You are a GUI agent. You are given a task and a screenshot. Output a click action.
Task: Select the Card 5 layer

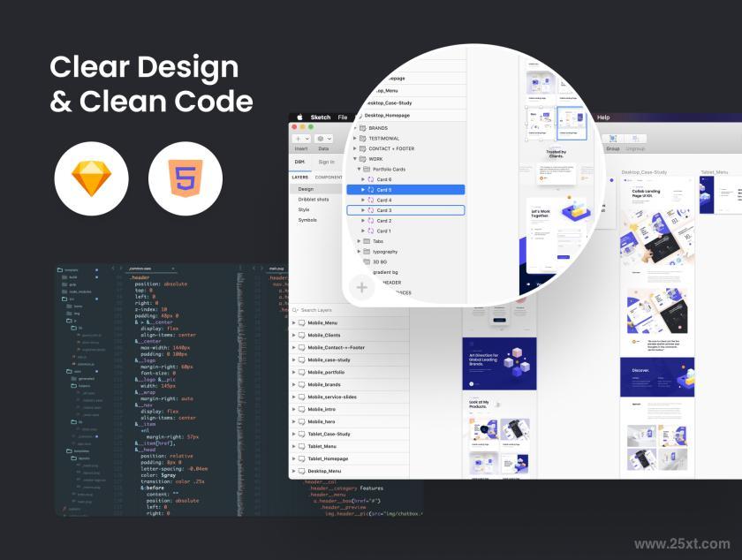405,189
